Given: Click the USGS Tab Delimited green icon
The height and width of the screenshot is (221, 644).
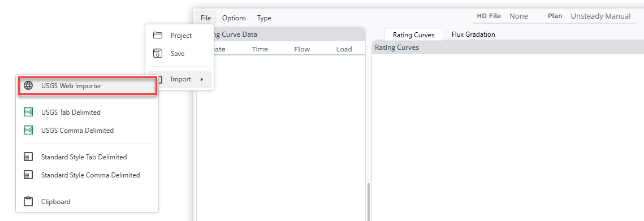Looking at the screenshot, I should (28, 112).
